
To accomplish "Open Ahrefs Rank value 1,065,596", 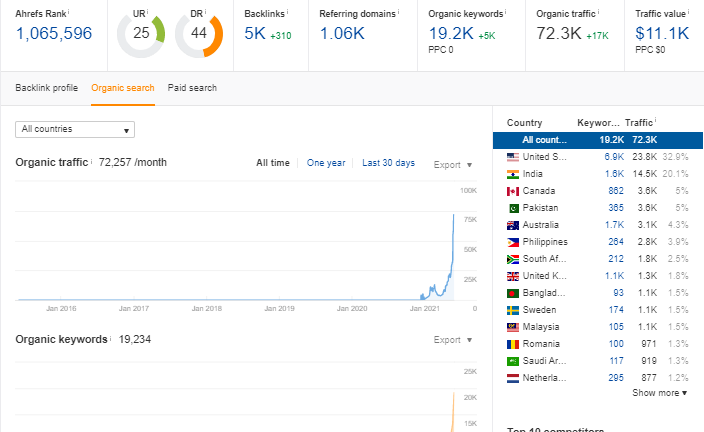I will 54,34.
